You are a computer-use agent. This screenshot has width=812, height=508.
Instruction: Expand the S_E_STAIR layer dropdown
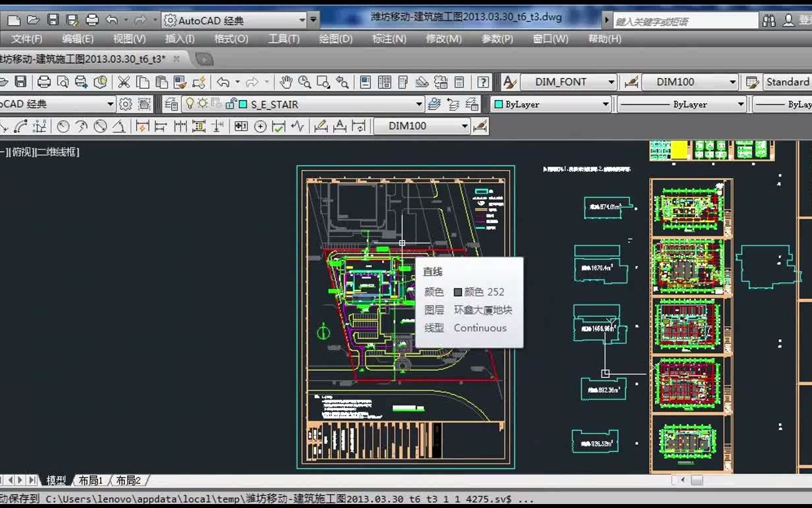coord(419,105)
